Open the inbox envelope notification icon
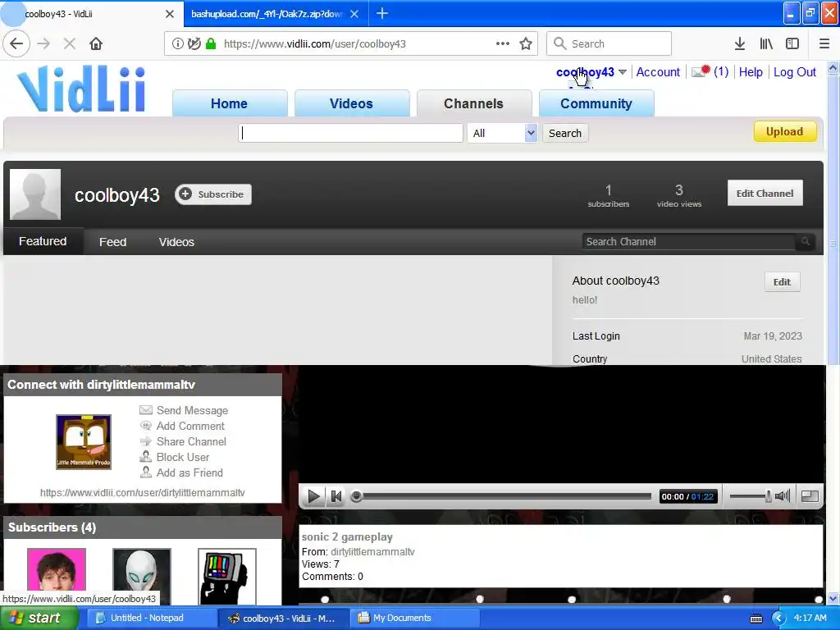 701,71
